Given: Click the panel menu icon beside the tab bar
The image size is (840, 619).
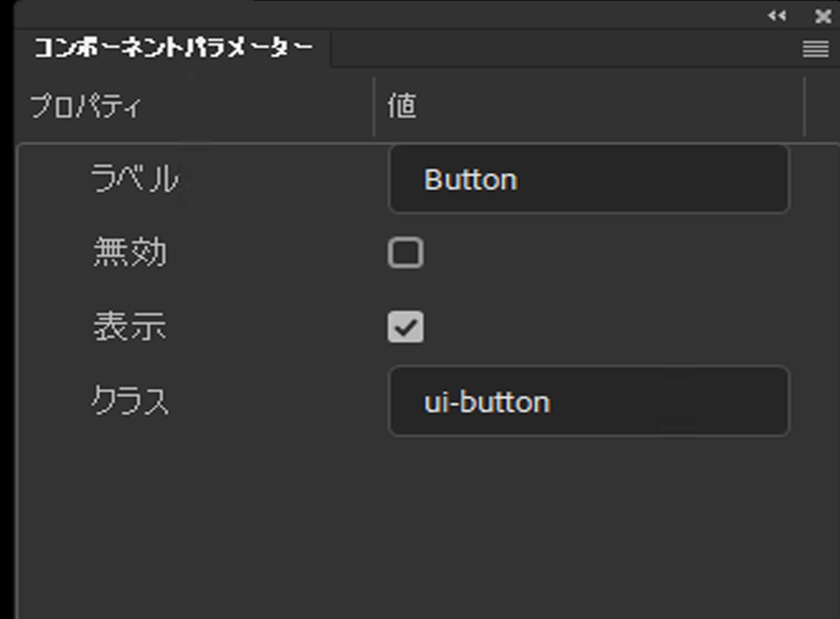Looking at the screenshot, I should pyautogui.click(x=815, y=50).
